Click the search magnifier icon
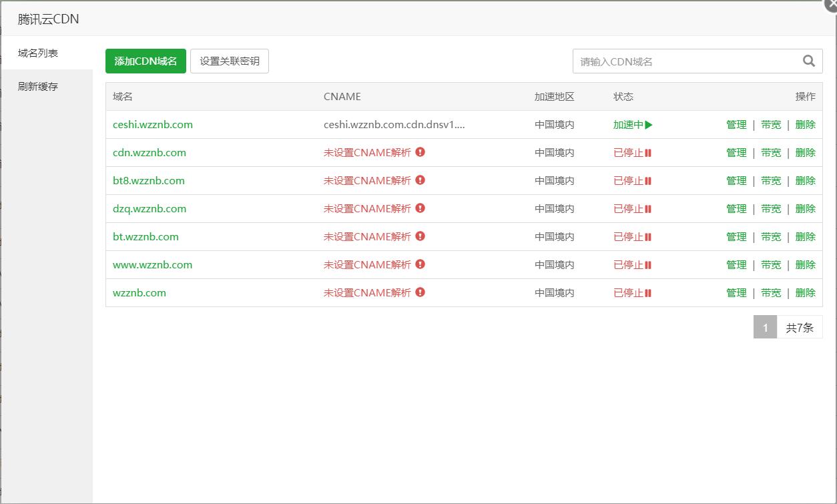The height and width of the screenshot is (504, 837). tap(809, 61)
